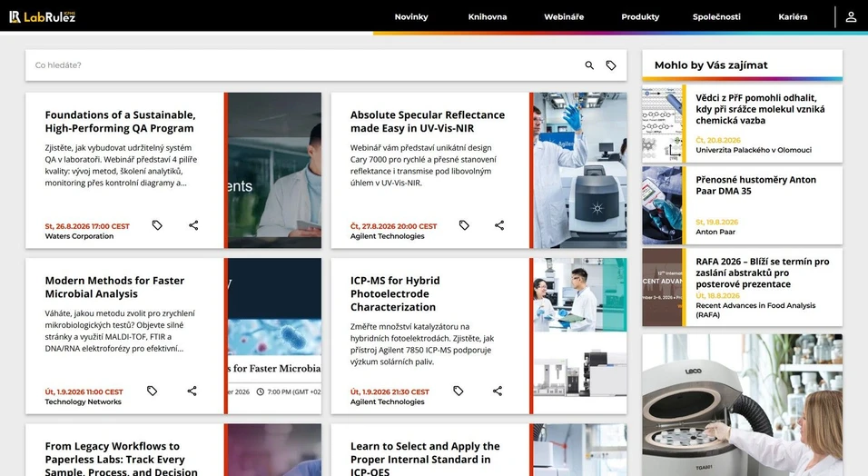Viewport: 868px width, 476px height.
Task: Open tag filter icon in search bar
Action: click(610, 65)
